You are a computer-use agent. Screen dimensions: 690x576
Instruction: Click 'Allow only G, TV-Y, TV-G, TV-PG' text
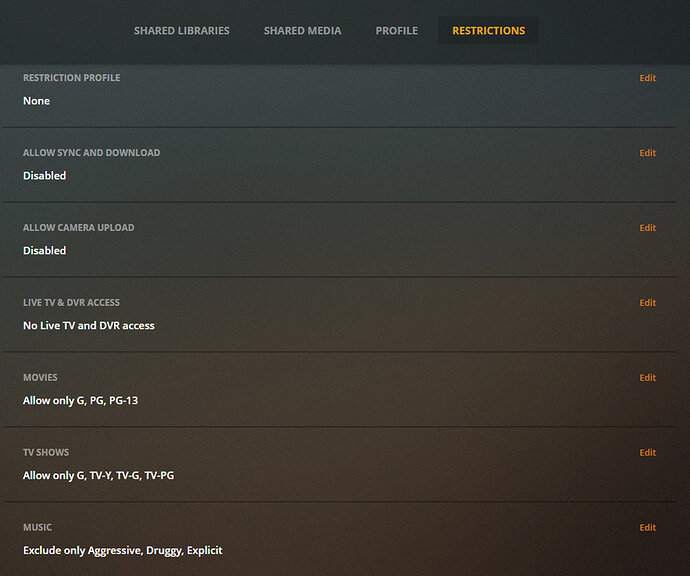99,475
